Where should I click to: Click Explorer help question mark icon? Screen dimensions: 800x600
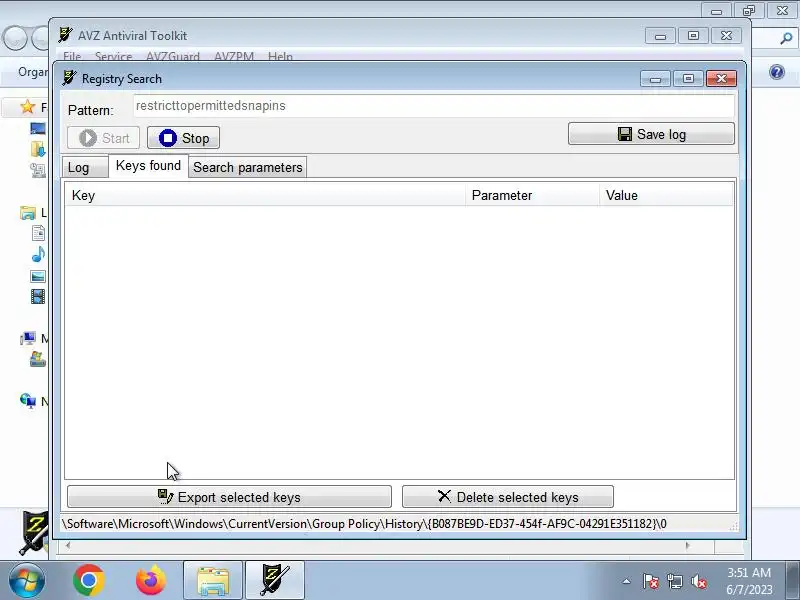click(x=777, y=72)
